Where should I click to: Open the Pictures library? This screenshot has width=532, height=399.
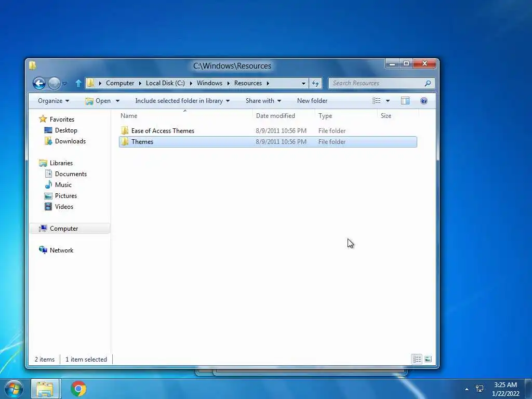pyautogui.click(x=66, y=196)
